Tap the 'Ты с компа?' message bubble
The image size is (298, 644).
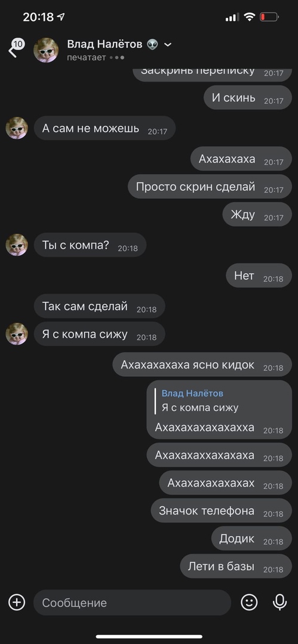pos(90,245)
